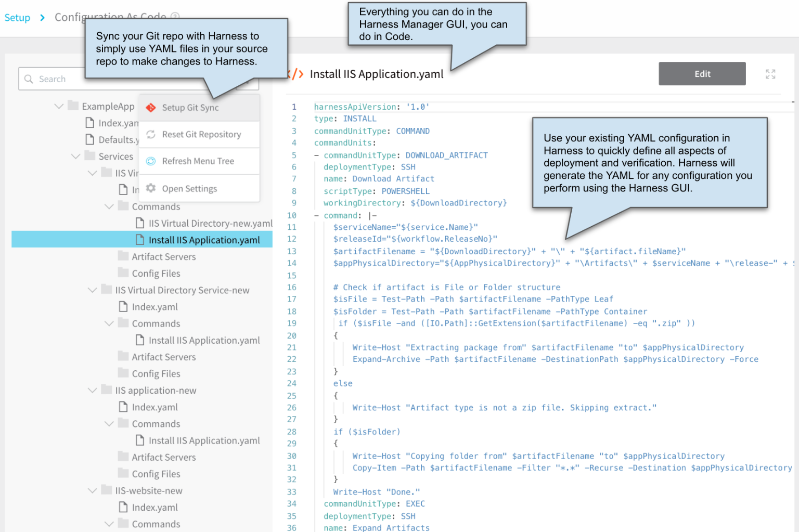Click file icon of Index.yaml under IIS application-new
799x532 pixels.
pos(123,407)
